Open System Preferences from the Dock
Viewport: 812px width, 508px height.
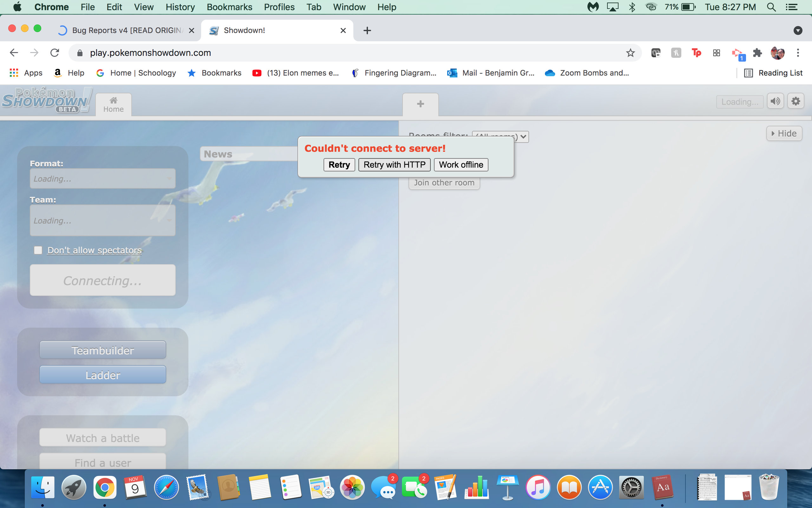631,487
